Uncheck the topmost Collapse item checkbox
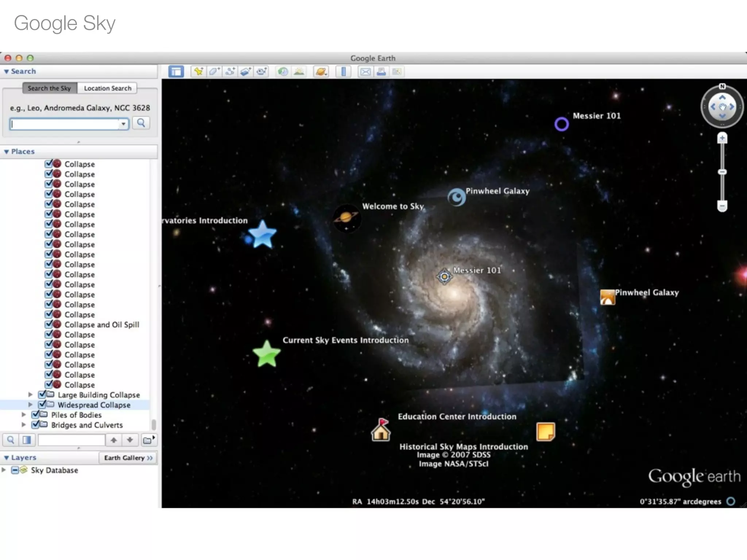 49,164
